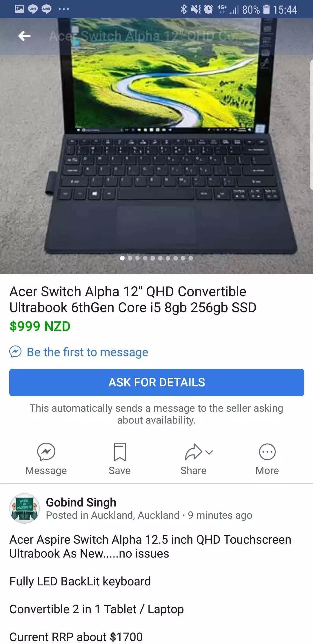Open the 'Be the first to message' link
313x644 pixels.
coord(87,352)
